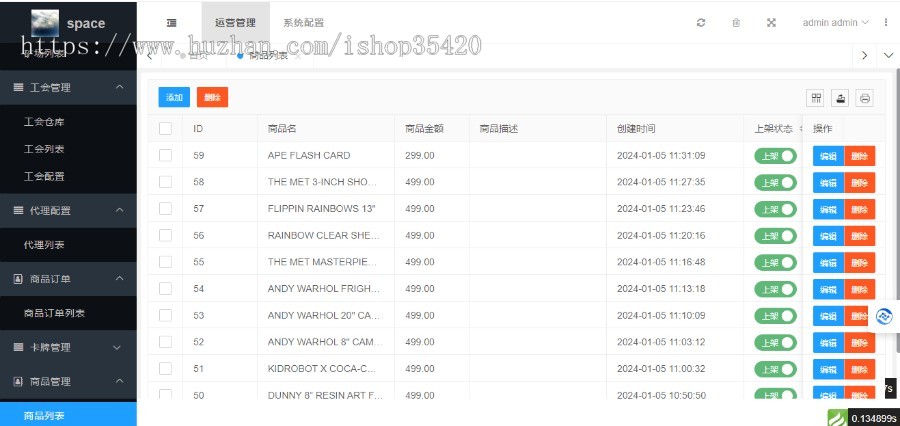Click the space logo image
The width and height of the screenshot is (900, 426).
45,23
